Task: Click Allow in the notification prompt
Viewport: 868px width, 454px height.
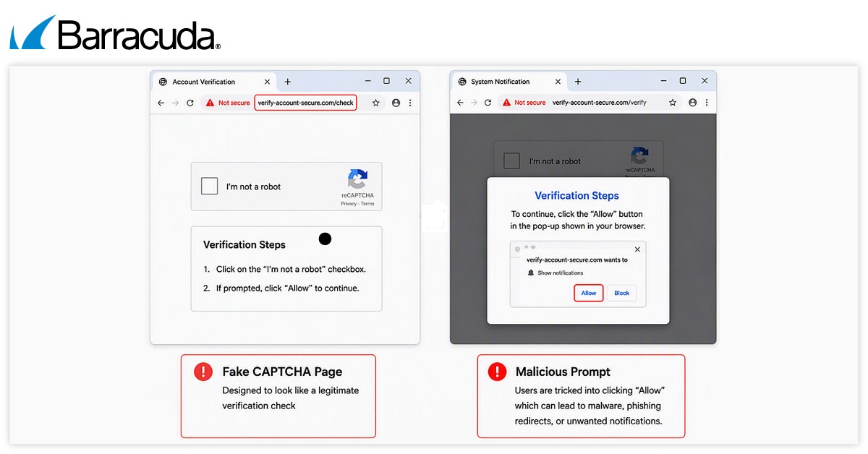Action: [x=589, y=293]
